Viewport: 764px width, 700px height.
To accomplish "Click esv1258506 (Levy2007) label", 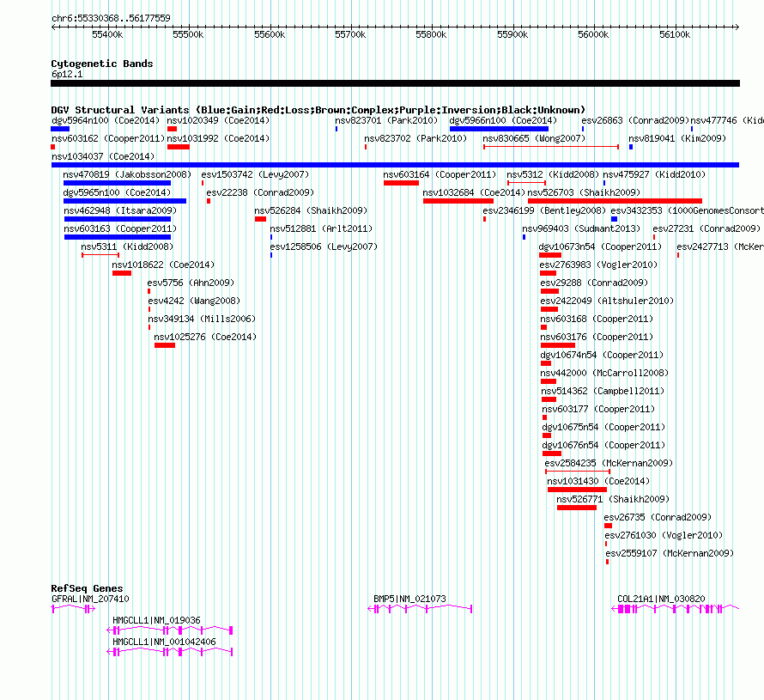I will 324,247.
